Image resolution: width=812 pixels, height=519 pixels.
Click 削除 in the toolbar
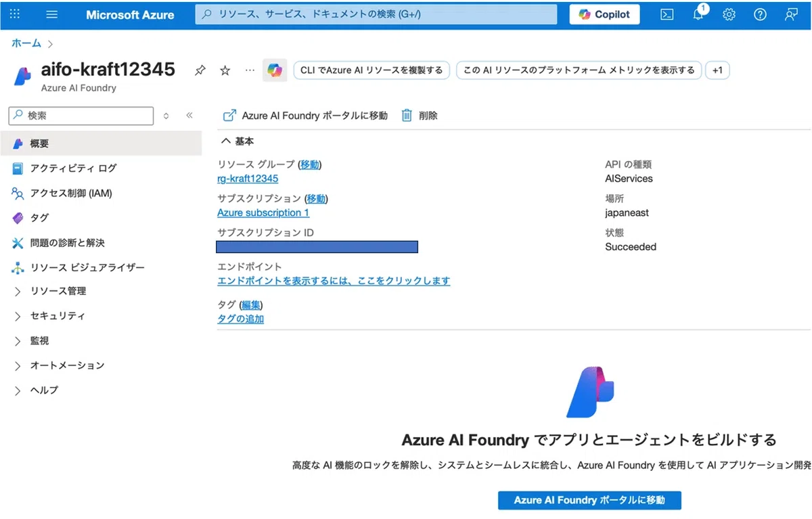tap(420, 116)
